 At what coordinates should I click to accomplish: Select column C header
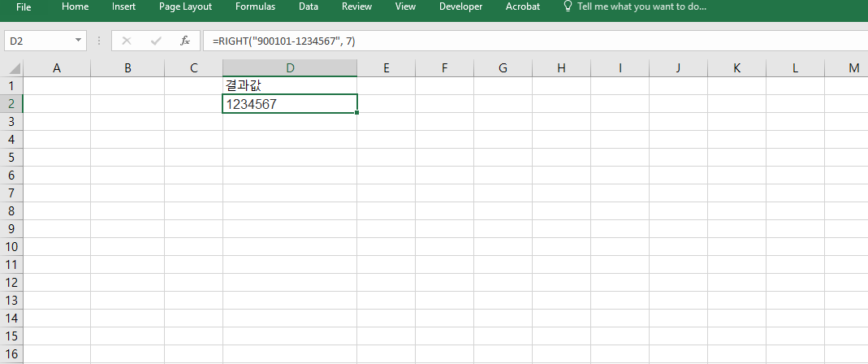[x=194, y=68]
